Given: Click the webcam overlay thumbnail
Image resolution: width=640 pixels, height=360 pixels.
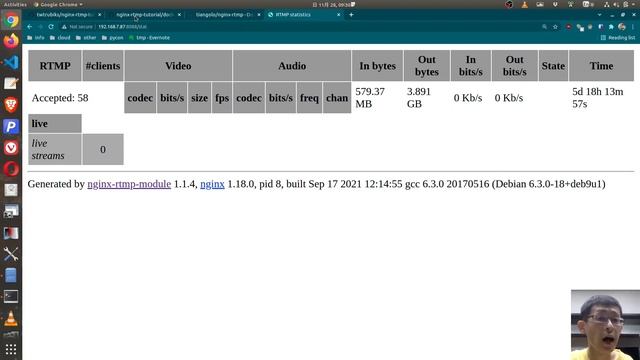Looking at the screenshot, I should 605,325.
